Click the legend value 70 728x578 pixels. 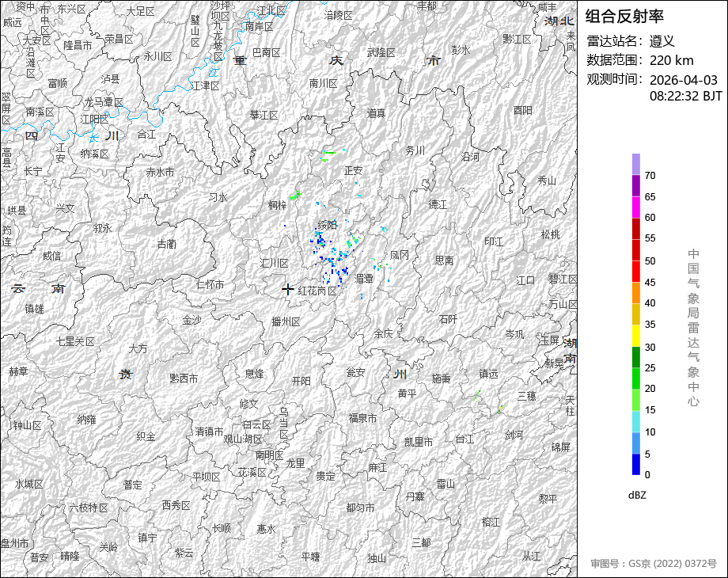650,176
